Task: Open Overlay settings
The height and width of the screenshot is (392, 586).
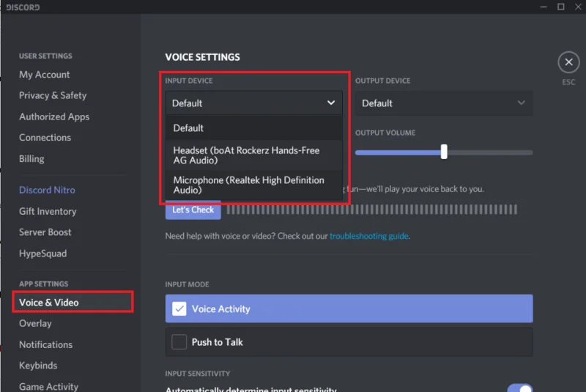Action: [35, 323]
